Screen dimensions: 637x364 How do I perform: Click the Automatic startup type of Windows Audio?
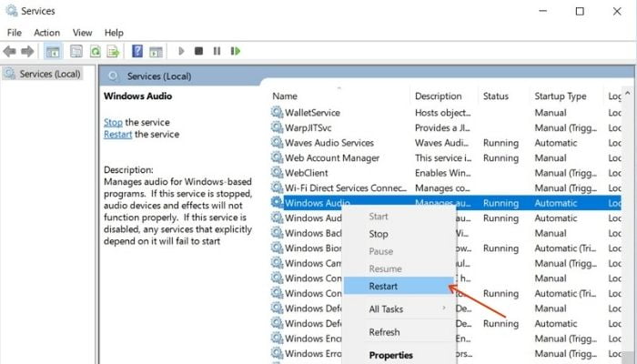pyautogui.click(x=556, y=203)
